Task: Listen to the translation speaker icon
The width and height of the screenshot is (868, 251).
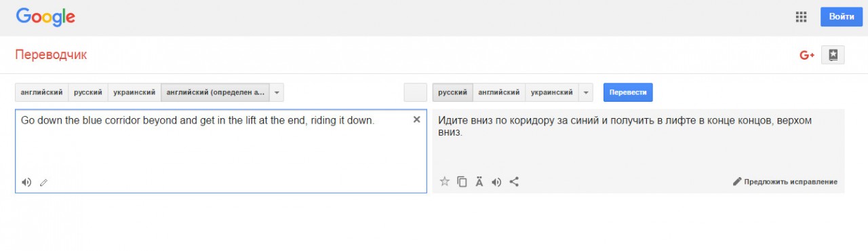Action: point(496,181)
